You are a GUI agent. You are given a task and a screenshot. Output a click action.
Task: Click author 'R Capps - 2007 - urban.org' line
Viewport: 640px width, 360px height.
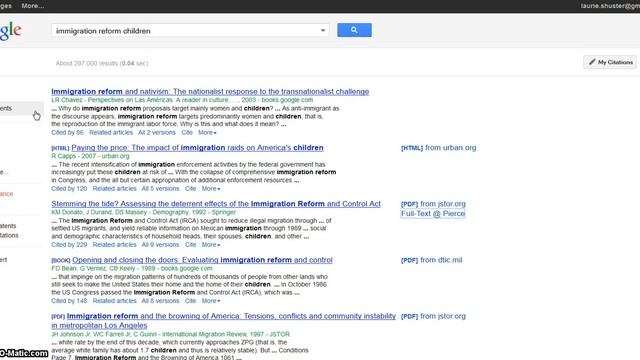point(90,156)
